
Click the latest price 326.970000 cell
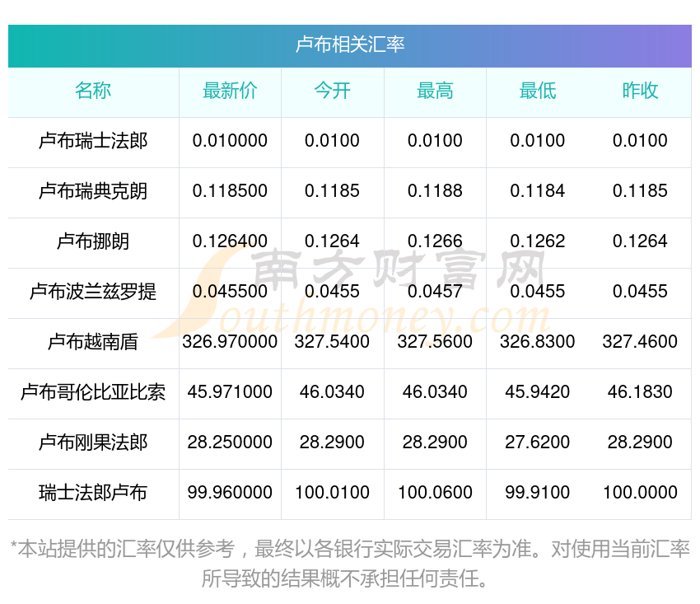tap(230, 342)
